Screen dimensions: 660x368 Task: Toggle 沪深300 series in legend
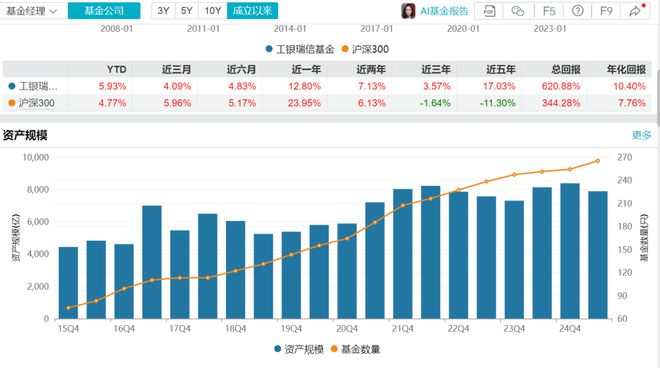pyautogui.click(x=365, y=49)
